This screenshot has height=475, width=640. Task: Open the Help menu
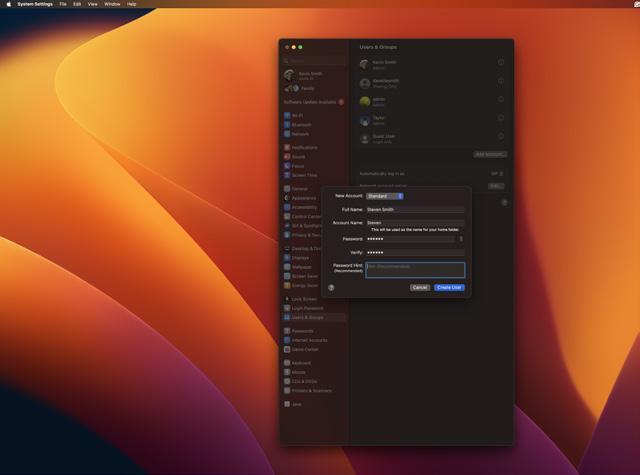coord(131,4)
